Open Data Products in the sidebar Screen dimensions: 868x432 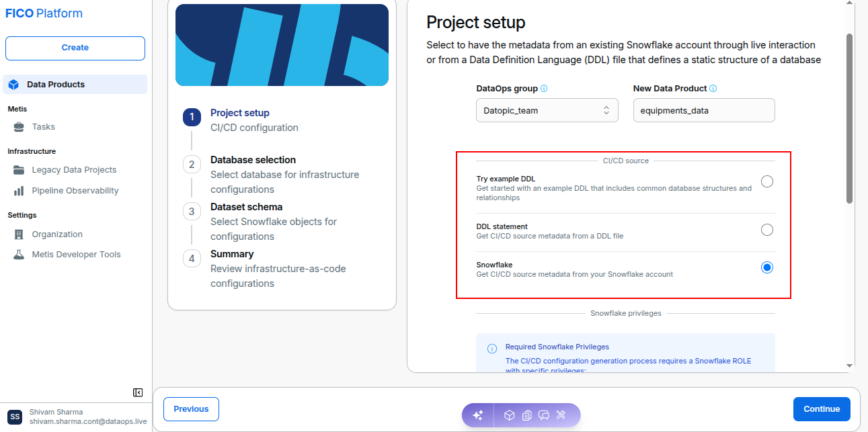coord(75,85)
